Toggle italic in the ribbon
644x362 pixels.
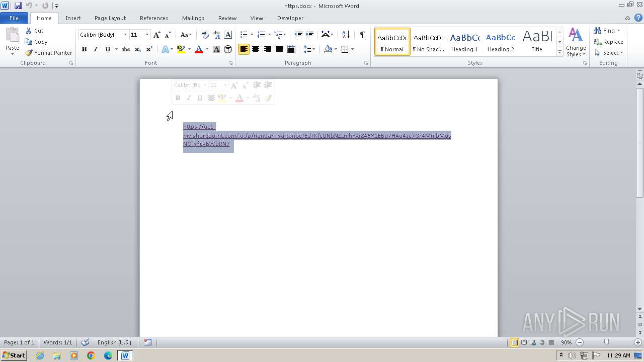coord(96,49)
